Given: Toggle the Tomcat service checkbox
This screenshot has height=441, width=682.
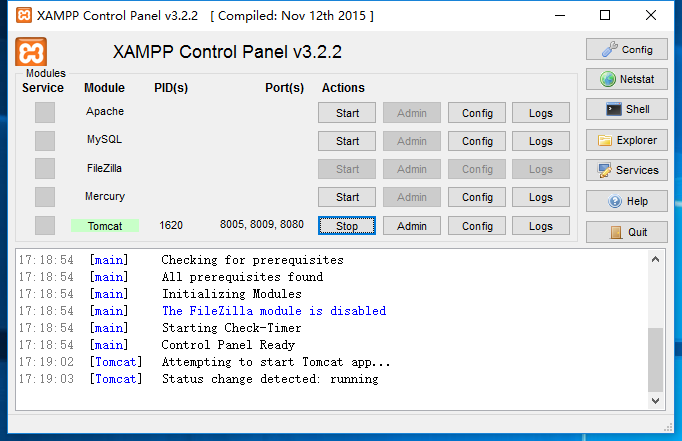Looking at the screenshot, I should pyautogui.click(x=45, y=225).
